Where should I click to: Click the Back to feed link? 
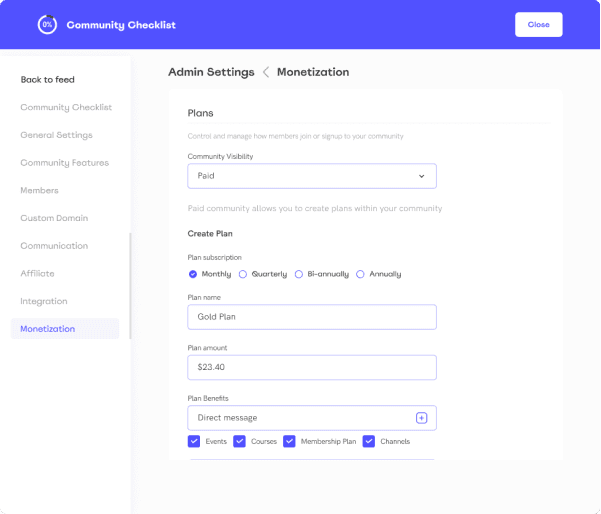pyautogui.click(x=48, y=80)
